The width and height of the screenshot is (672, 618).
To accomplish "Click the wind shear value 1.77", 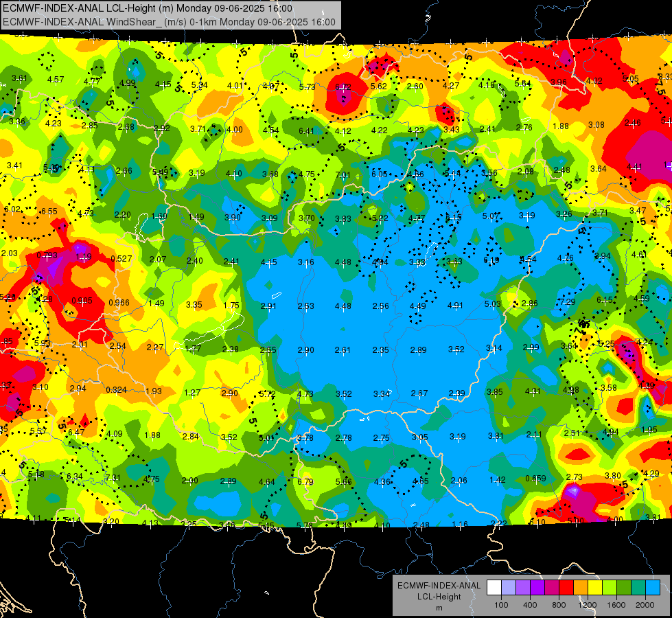I will pyautogui.click(x=194, y=348).
